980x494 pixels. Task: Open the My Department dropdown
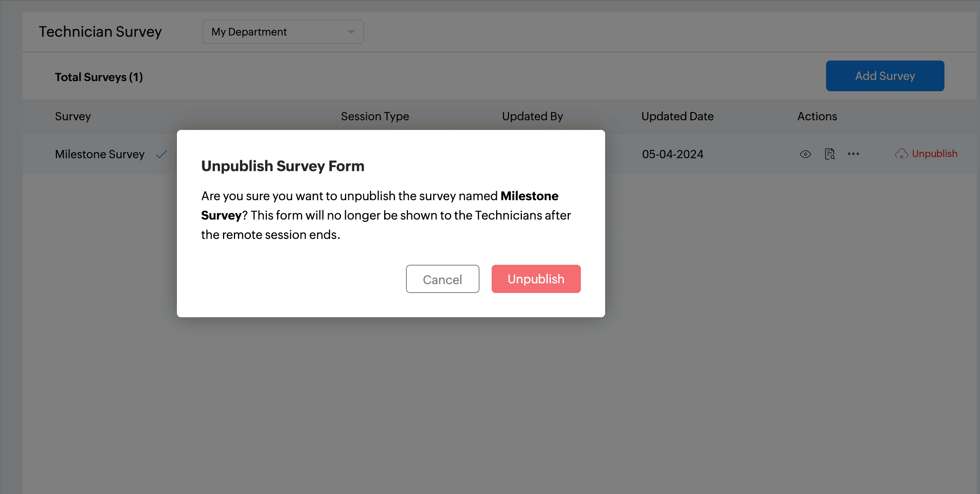(283, 32)
